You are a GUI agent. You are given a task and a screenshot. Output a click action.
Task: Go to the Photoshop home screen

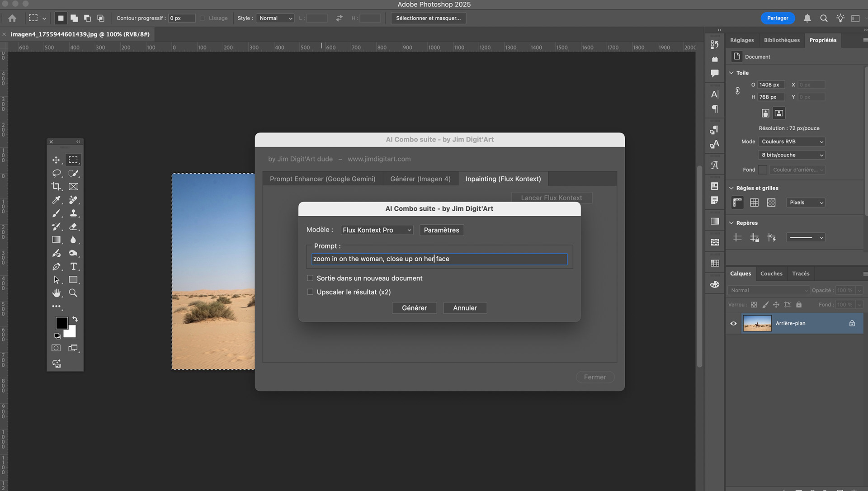tap(12, 18)
